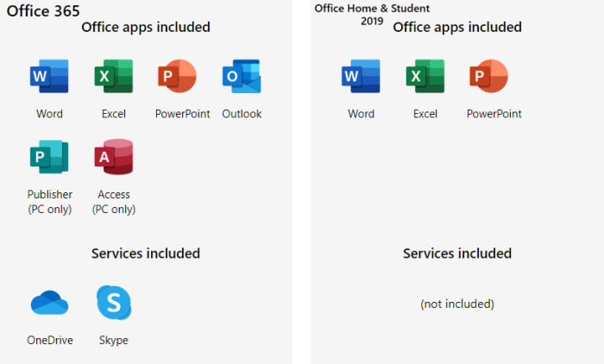Click the "Publisher (PC only)" label
Screen dimensions: 604x364
pyautogui.click(x=49, y=202)
